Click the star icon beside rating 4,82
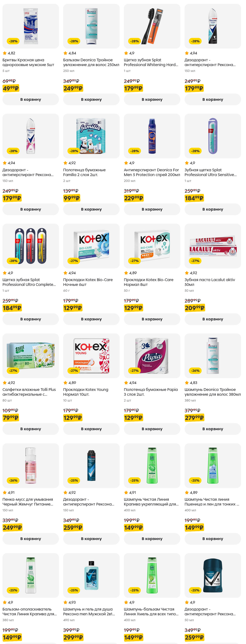 (4, 53)
